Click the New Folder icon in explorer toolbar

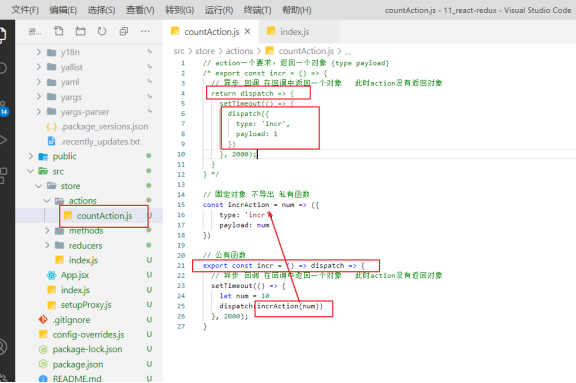point(80,31)
